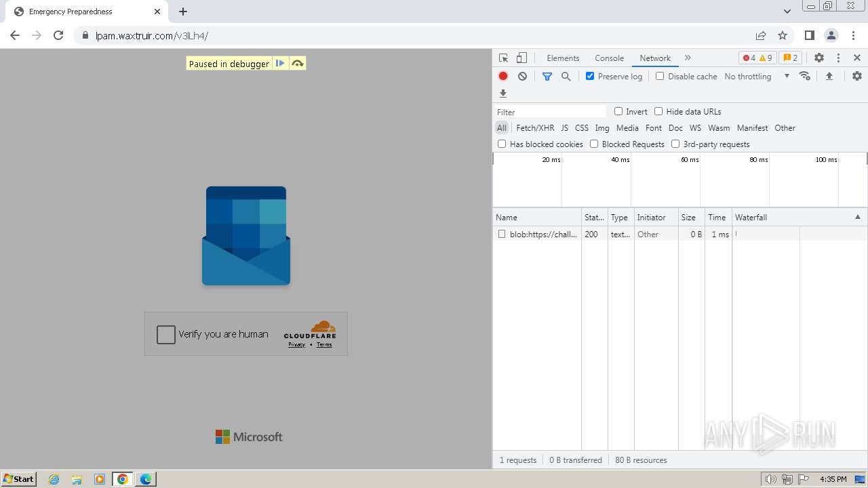Export HAR file download arrow

(503, 94)
